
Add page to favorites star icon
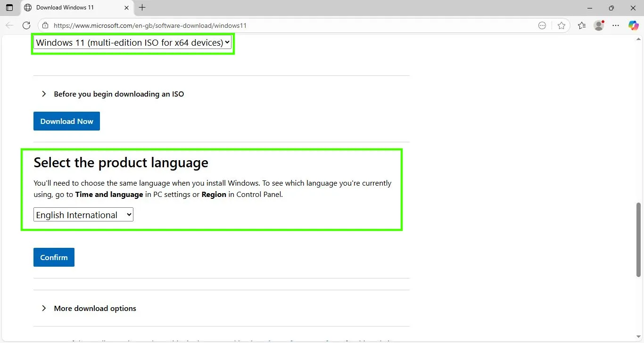[x=561, y=25]
